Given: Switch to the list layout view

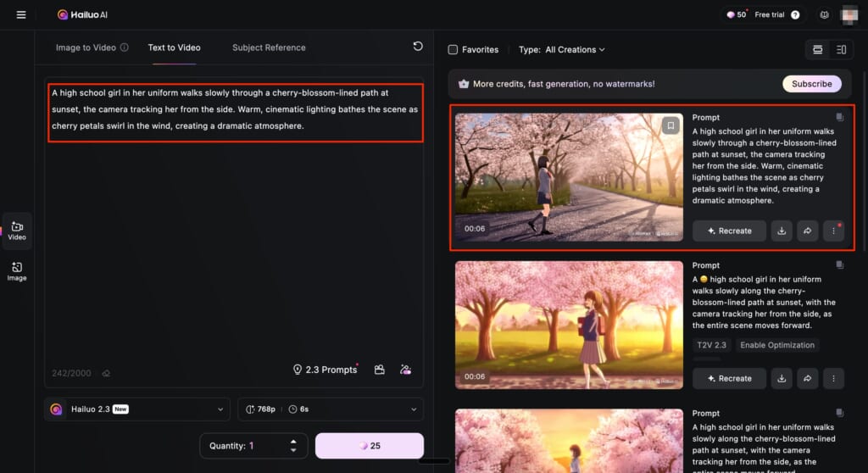Looking at the screenshot, I should coord(817,50).
